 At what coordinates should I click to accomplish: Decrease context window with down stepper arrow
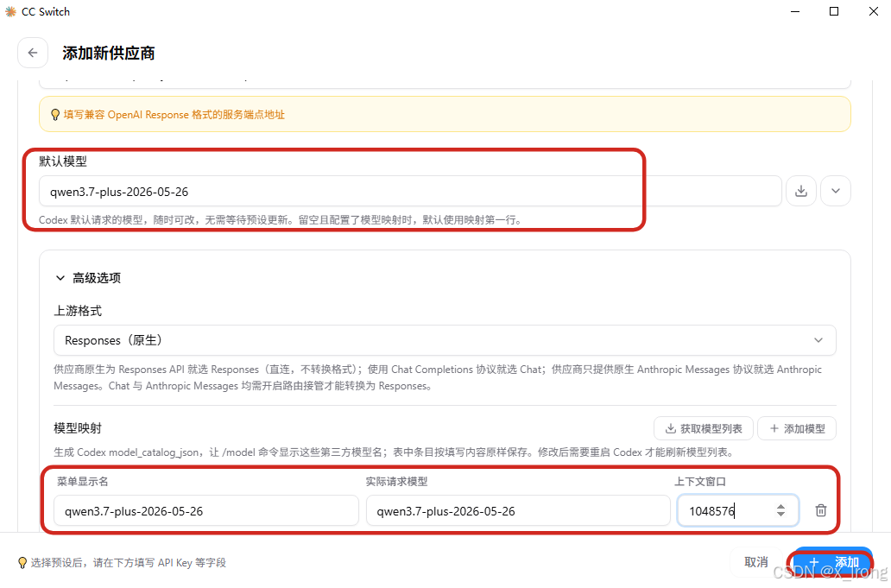click(780, 515)
